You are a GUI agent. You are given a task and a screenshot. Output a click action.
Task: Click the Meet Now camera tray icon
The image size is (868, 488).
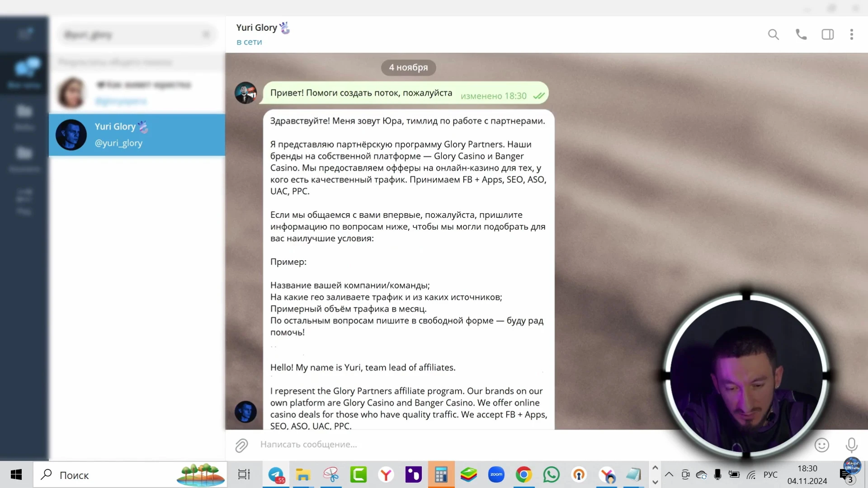pos(685,474)
